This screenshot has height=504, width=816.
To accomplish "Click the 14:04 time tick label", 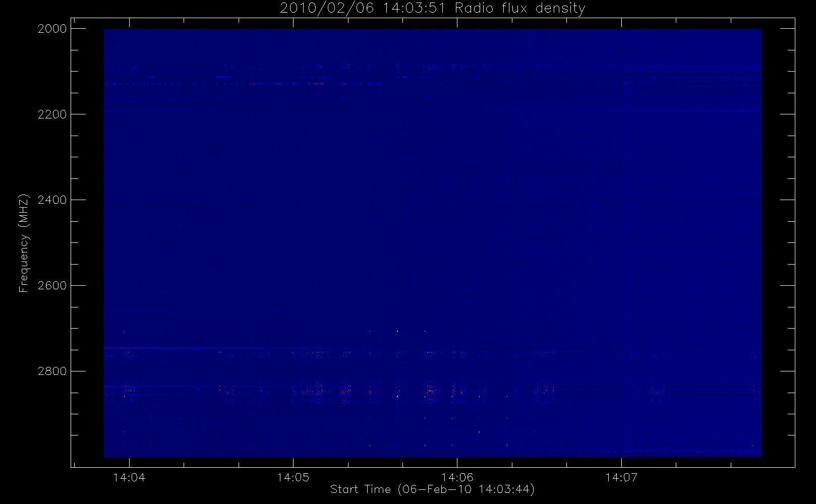I will [129, 477].
